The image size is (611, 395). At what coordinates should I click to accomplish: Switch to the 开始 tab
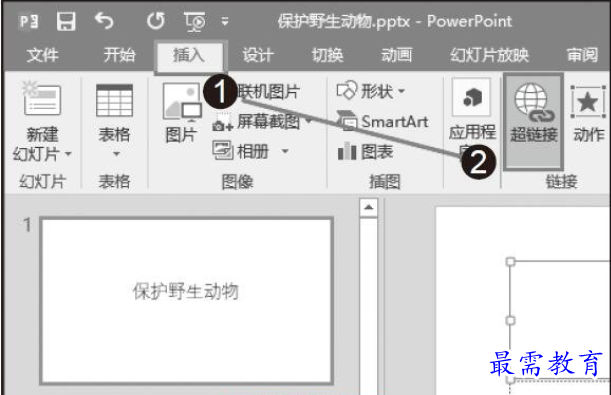[x=119, y=55]
